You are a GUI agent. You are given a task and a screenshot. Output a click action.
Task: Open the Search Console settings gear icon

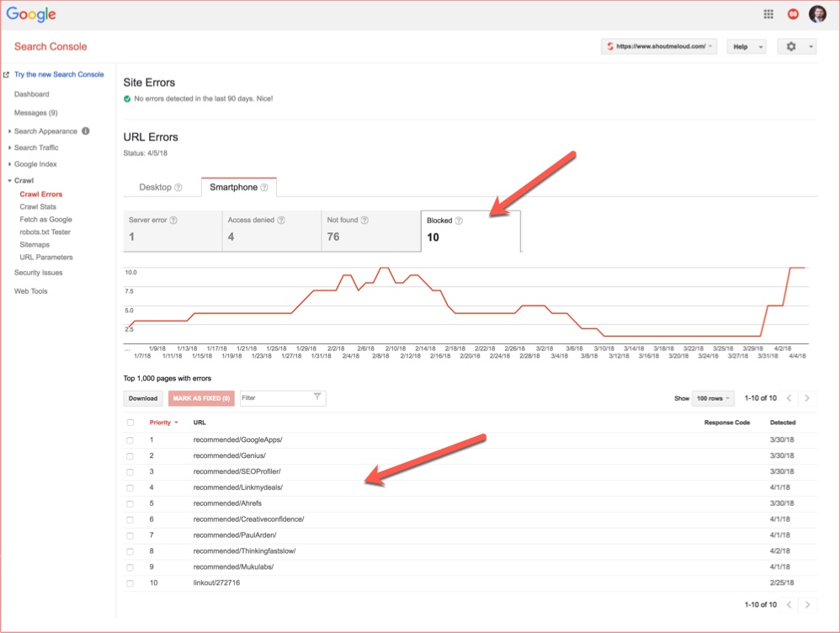point(792,46)
